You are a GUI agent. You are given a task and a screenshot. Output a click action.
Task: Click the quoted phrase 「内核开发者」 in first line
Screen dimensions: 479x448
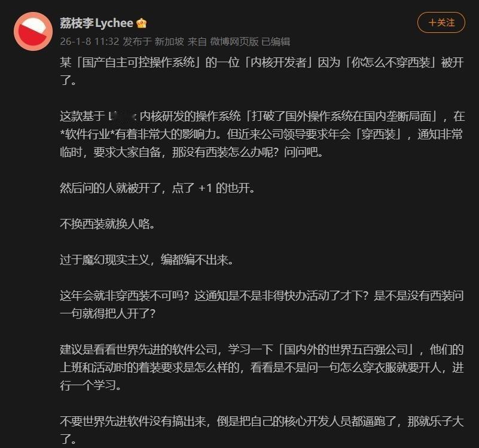279,63
